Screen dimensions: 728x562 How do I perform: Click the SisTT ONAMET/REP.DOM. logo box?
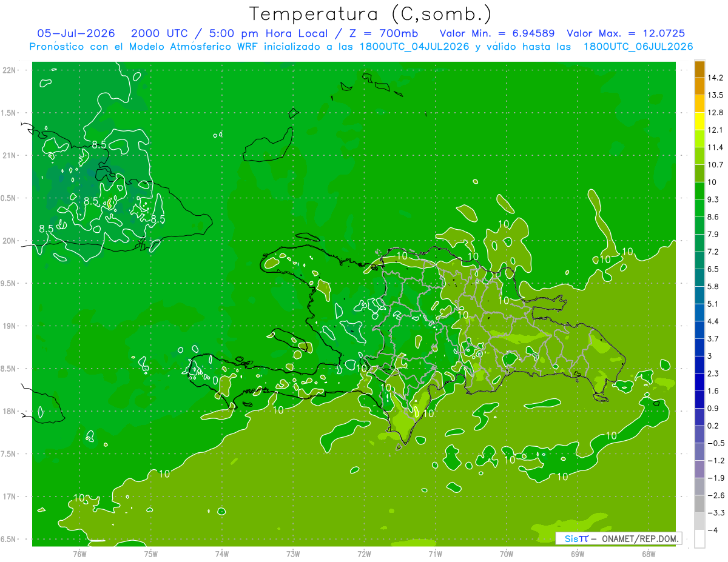tap(618, 538)
